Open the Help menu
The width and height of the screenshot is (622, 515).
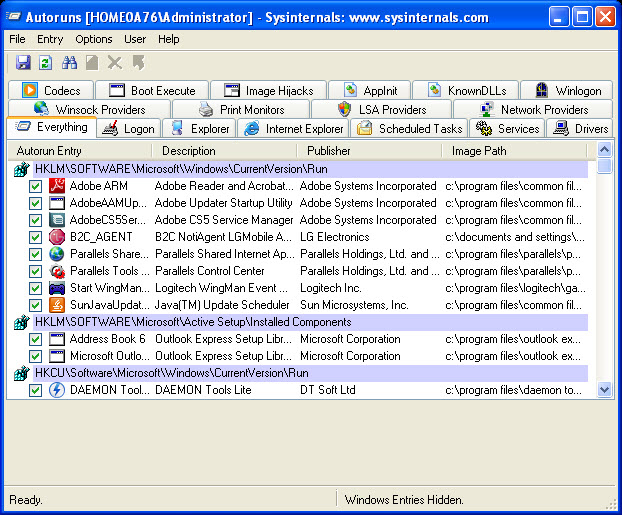[x=169, y=39]
